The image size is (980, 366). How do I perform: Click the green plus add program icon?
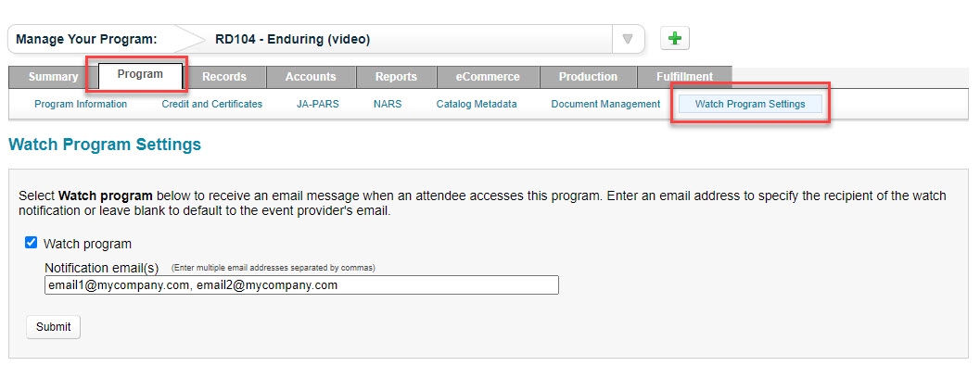click(x=675, y=39)
